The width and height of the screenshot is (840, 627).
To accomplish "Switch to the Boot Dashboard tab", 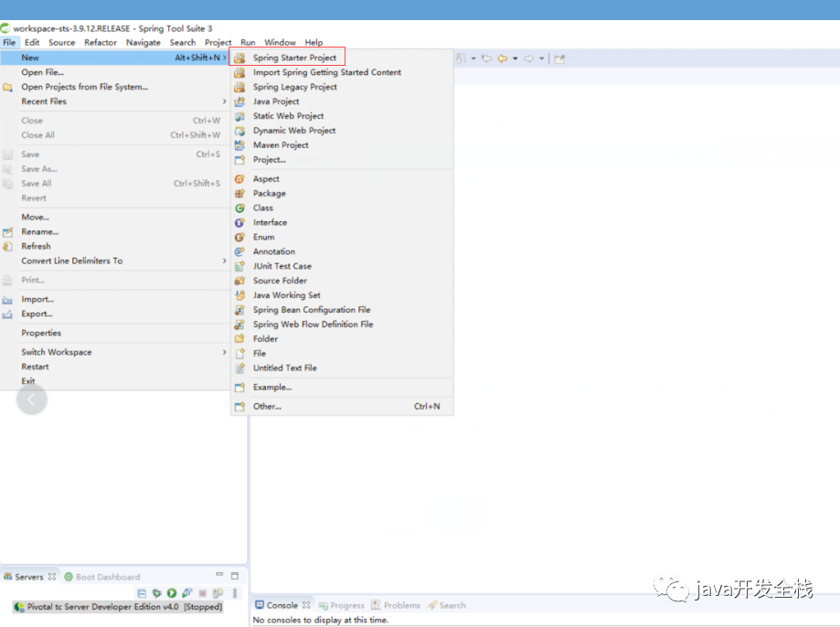I will tap(107, 577).
